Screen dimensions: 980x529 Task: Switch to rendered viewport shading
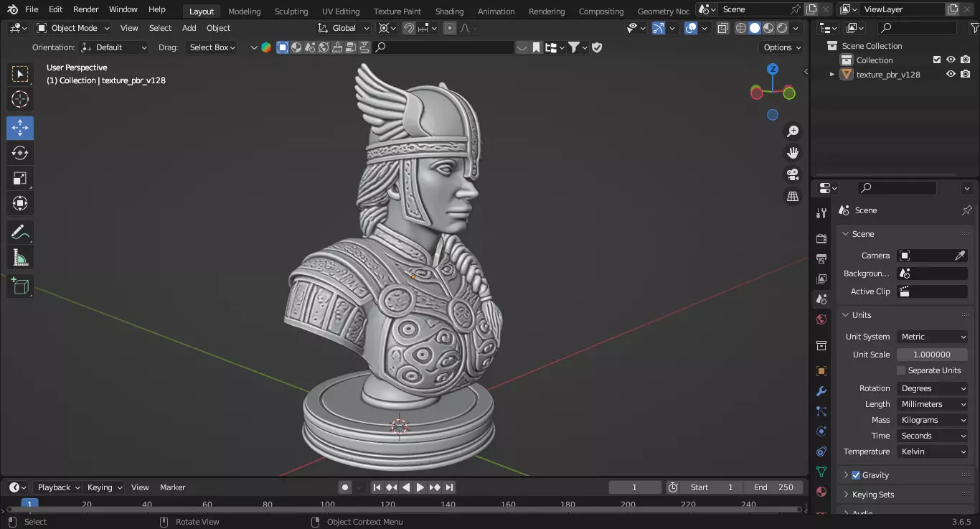point(782,28)
